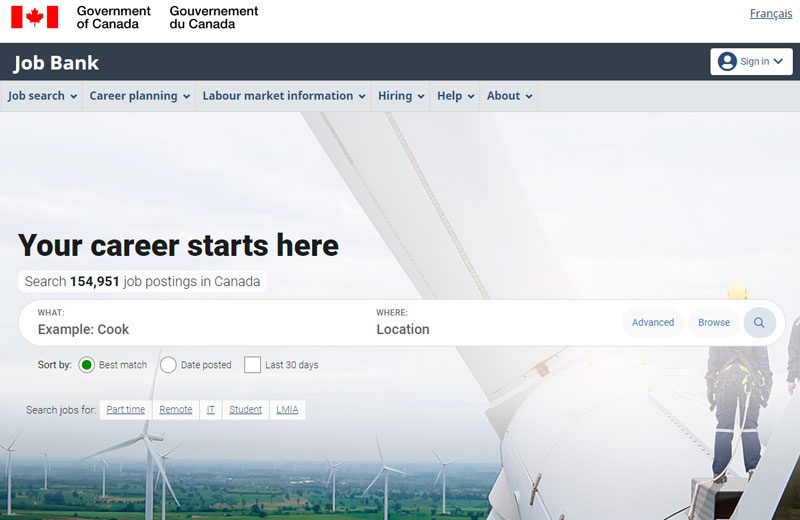Open the Help menu

click(455, 96)
